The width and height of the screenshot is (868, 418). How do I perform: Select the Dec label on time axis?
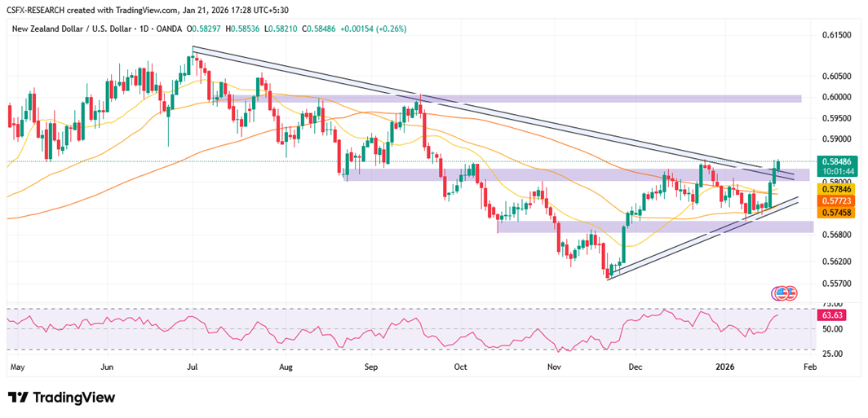pyautogui.click(x=634, y=367)
